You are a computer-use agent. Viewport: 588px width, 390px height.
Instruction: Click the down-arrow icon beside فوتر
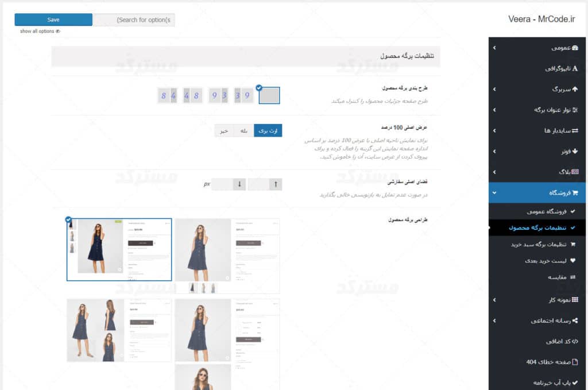575,151
